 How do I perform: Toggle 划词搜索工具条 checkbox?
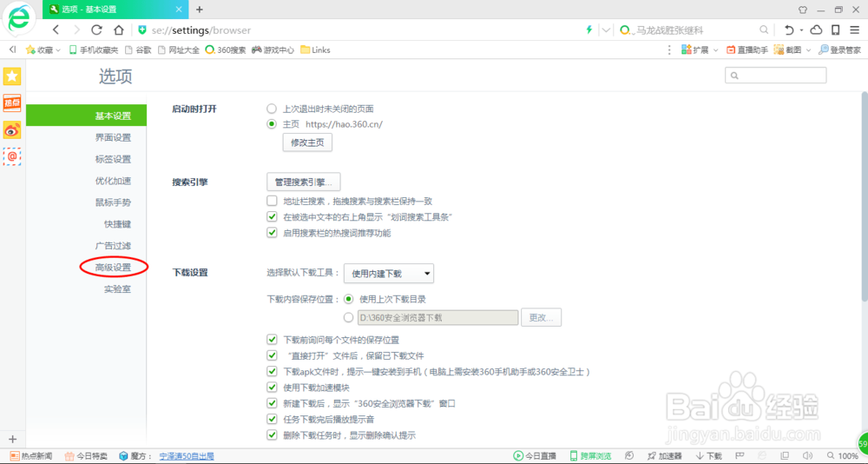[x=272, y=216]
